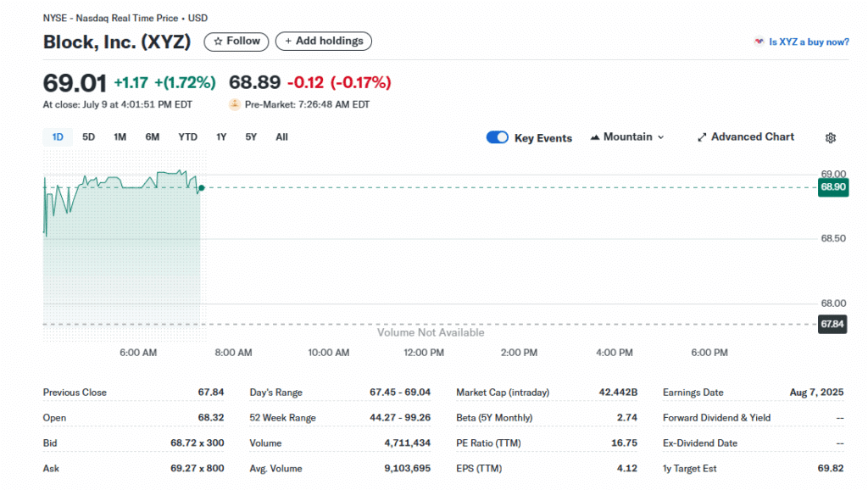The height and width of the screenshot is (490, 868).
Task: Select the 5Y chart range
Action: (x=251, y=136)
